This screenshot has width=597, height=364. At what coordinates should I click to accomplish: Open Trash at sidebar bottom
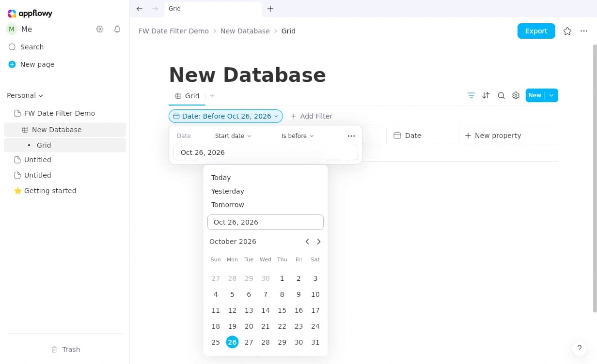(x=65, y=349)
